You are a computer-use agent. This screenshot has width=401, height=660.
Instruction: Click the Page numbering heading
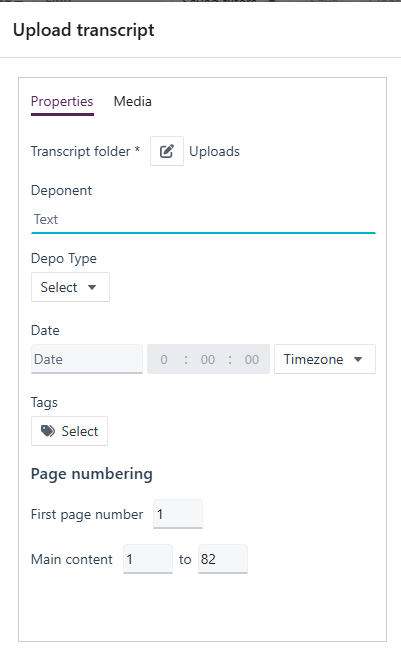[92, 474]
